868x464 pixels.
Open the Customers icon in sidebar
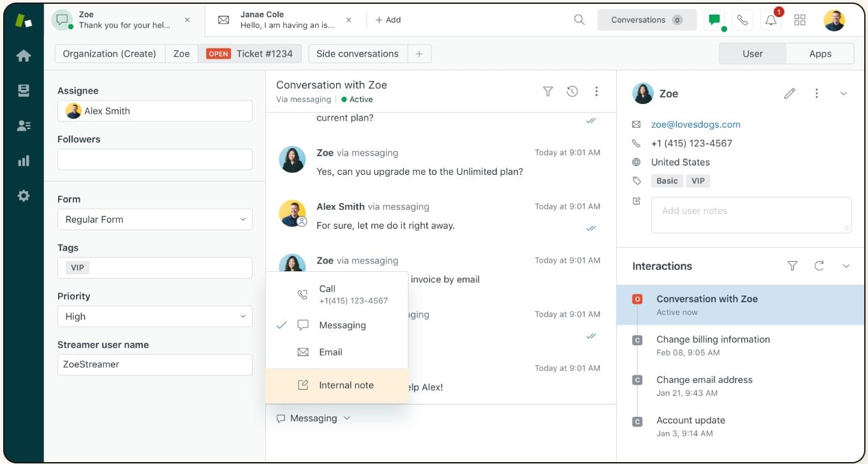click(x=24, y=126)
